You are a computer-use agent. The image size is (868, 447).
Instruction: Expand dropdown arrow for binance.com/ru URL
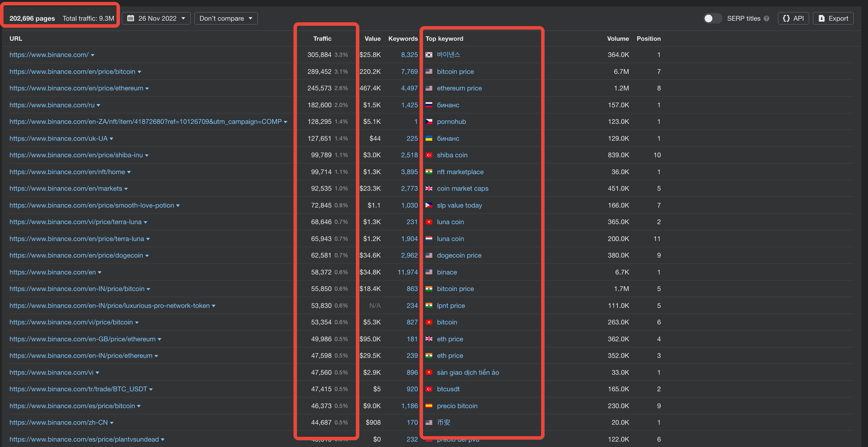tap(98, 105)
